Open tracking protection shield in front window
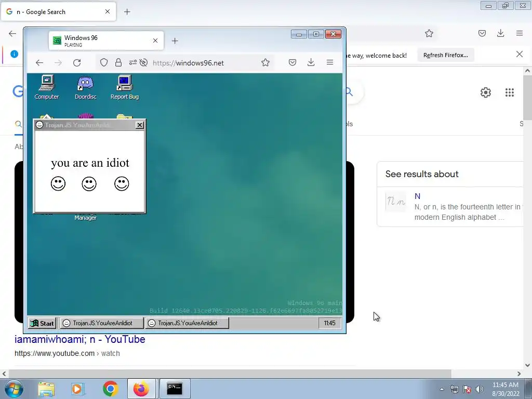532x399 pixels. (104, 62)
